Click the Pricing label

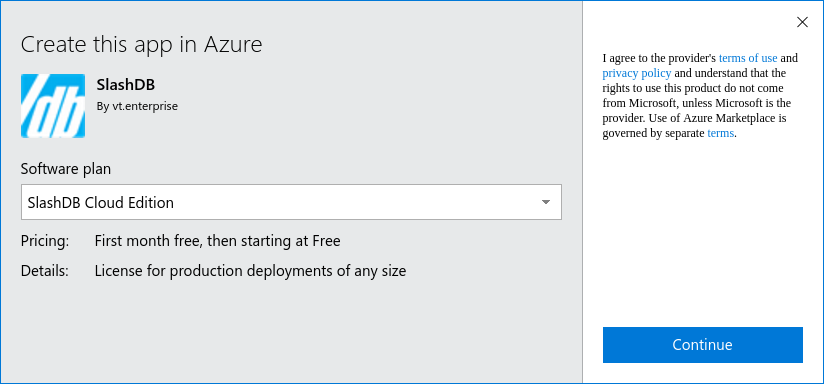coord(45,241)
